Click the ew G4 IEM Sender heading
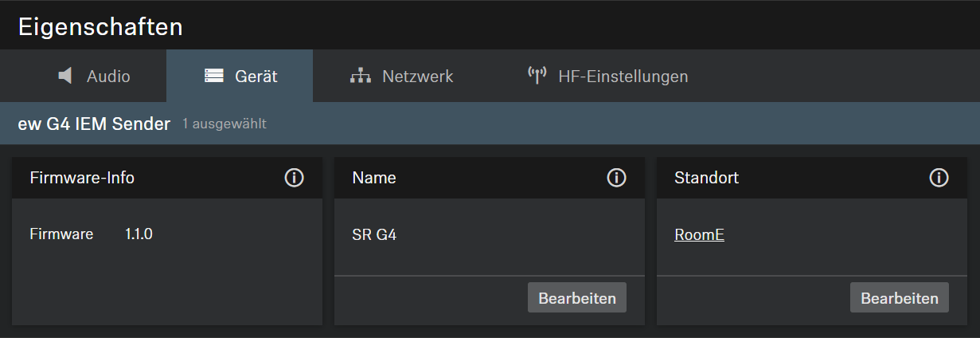 (x=94, y=124)
